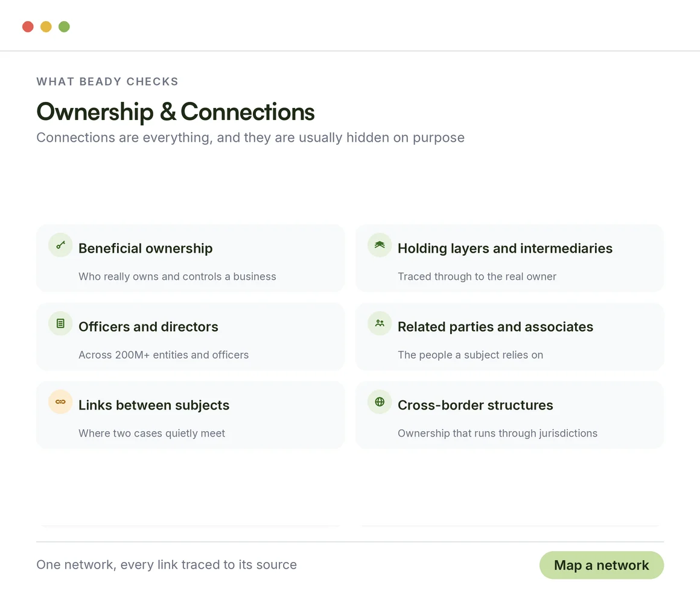The height and width of the screenshot is (603, 700).
Task: Click 'Who really owns and controls a business'
Action: 177,277
